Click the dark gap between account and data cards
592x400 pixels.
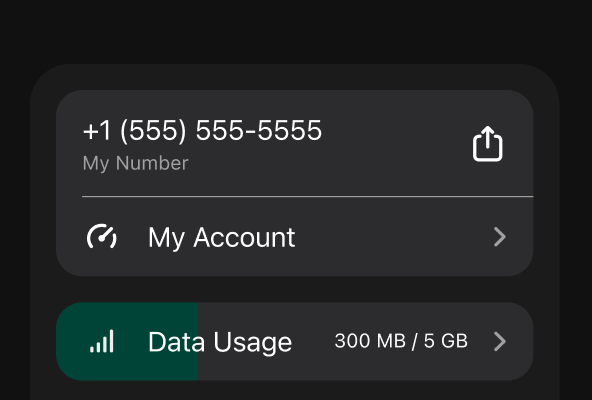click(294, 289)
